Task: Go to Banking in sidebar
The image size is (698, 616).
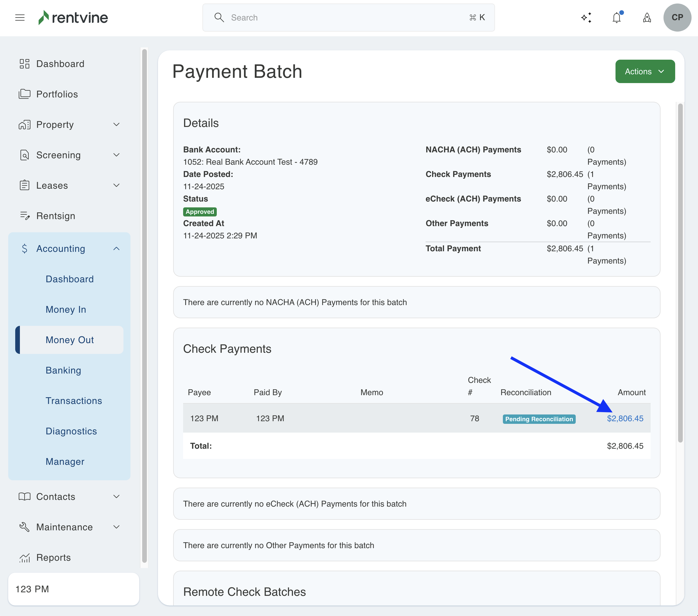Action: [x=63, y=370]
